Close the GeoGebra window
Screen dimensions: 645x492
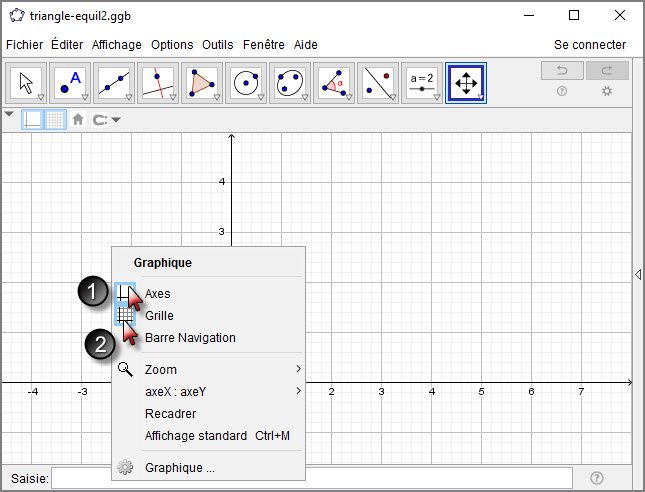tap(619, 16)
